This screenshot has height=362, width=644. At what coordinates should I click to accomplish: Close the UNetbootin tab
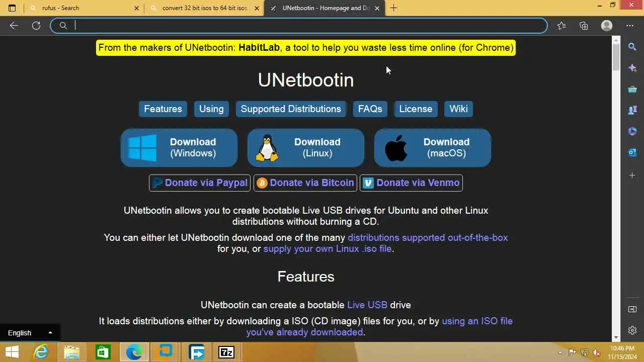tap(377, 8)
